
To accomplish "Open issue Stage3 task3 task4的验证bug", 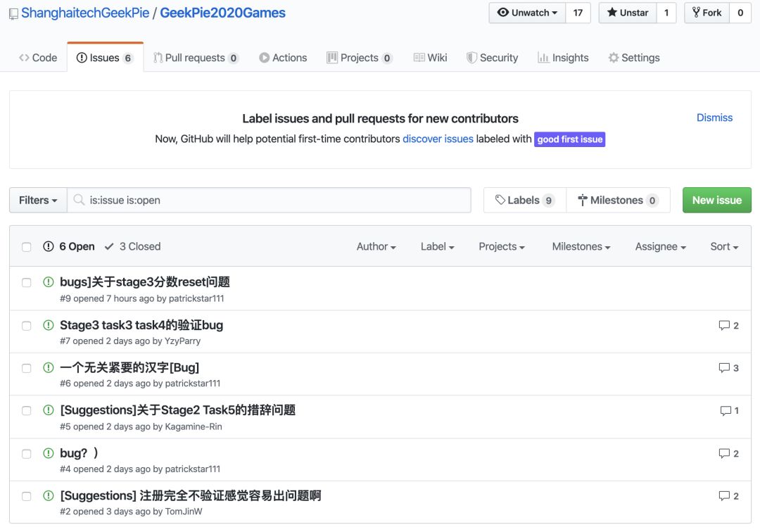I will coord(141,325).
